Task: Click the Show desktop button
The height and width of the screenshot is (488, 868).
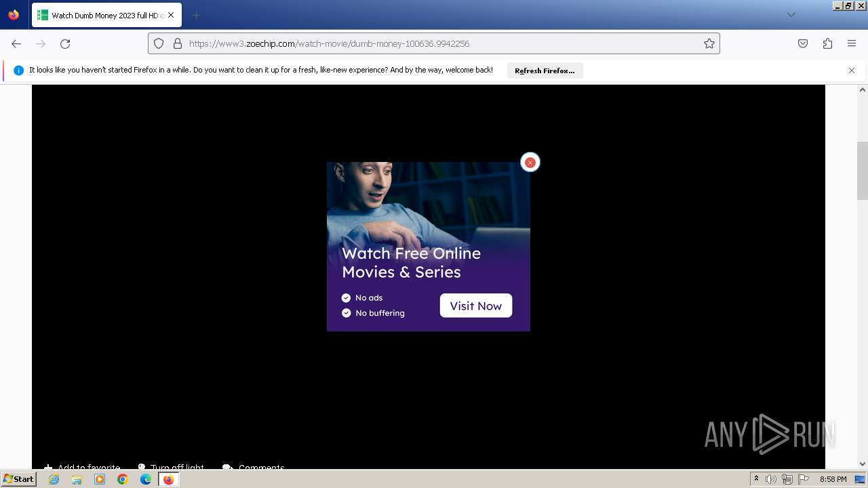Action: pos(860,479)
